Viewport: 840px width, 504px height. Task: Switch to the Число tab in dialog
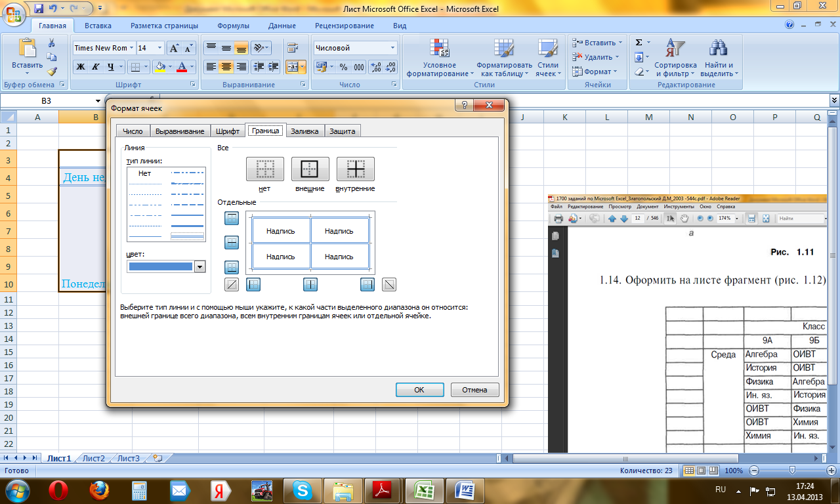tap(133, 131)
